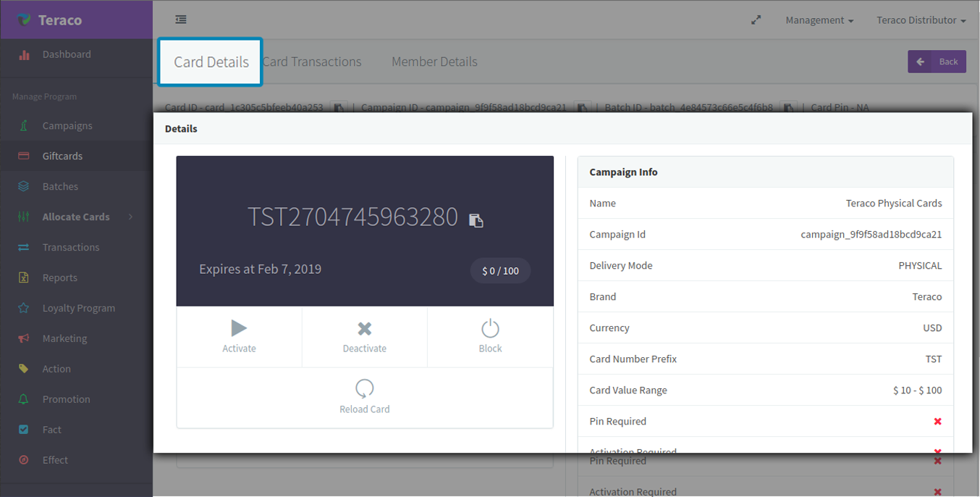The width and height of the screenshot is (980, 497).
Task: Click the Campaigns sidebar icon
Action: 24,125
